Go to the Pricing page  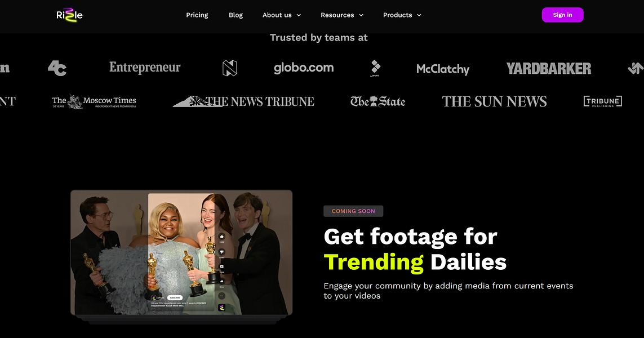pos(197,15)
